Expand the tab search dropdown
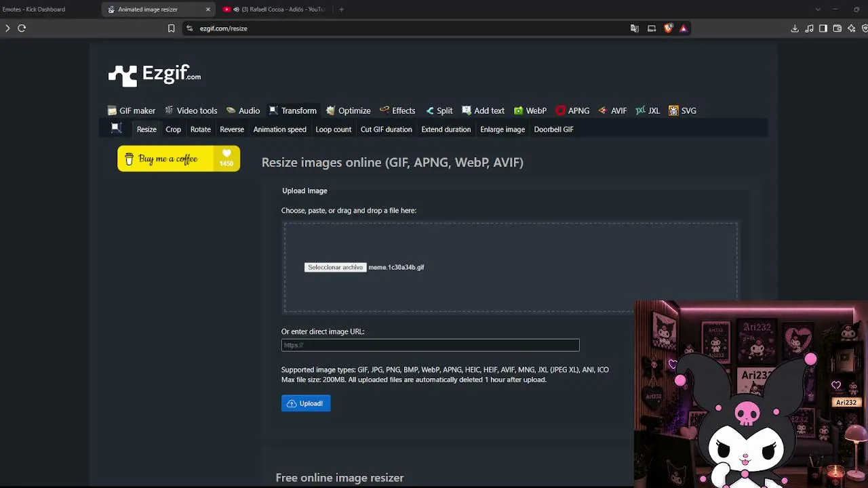868x488 pixels. click(x=818, y=9)
